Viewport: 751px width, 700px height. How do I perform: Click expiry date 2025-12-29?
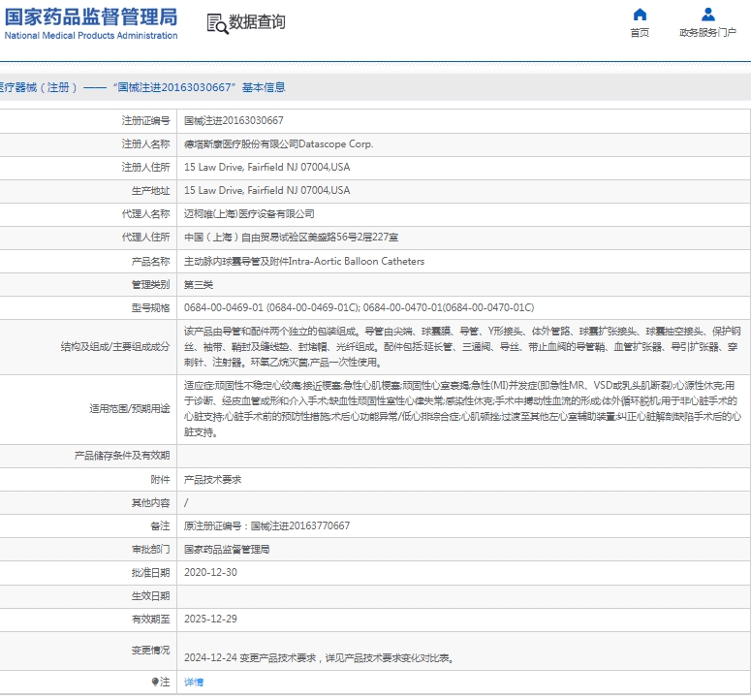210,619
